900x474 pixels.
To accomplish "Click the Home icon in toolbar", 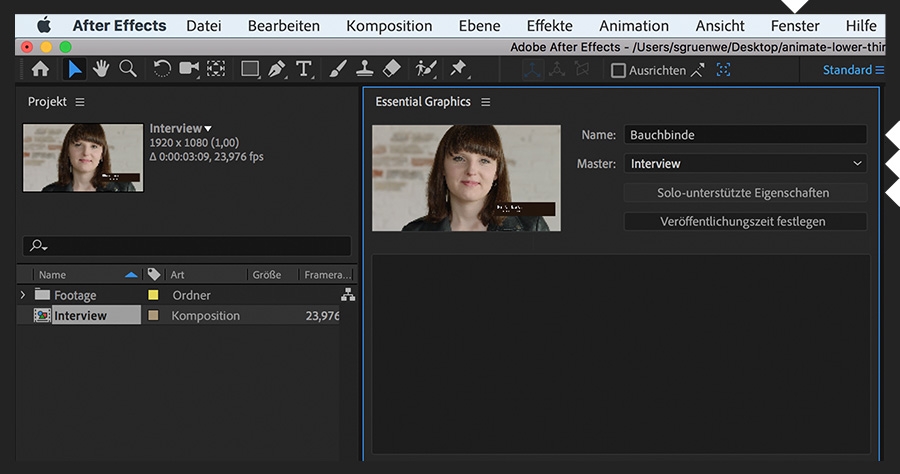I will 40,69.
